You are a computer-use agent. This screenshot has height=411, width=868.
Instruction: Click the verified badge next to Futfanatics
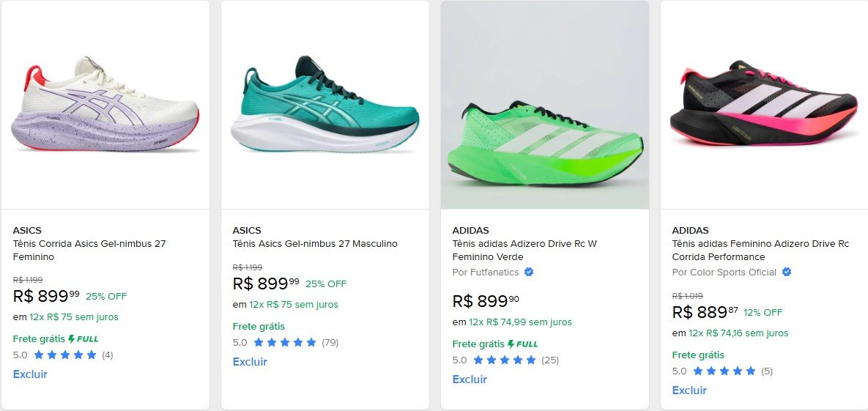click(x=529, y=272)
